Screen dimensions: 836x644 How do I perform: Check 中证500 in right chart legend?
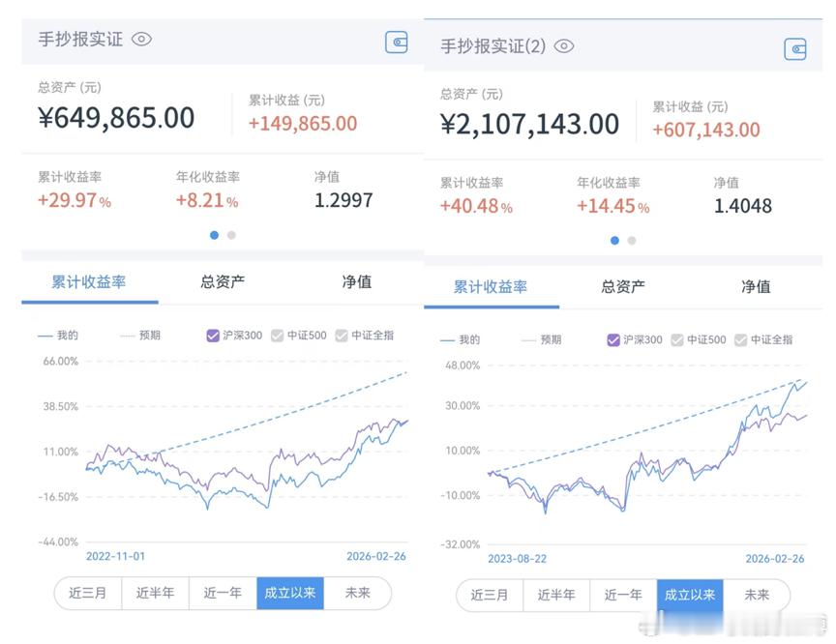(677, 339)
